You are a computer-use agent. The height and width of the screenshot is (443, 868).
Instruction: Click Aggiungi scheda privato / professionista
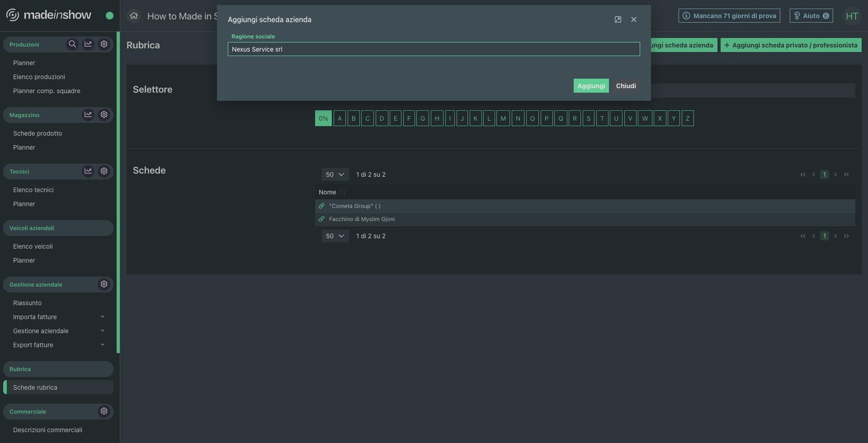click(x=791, y=45)
